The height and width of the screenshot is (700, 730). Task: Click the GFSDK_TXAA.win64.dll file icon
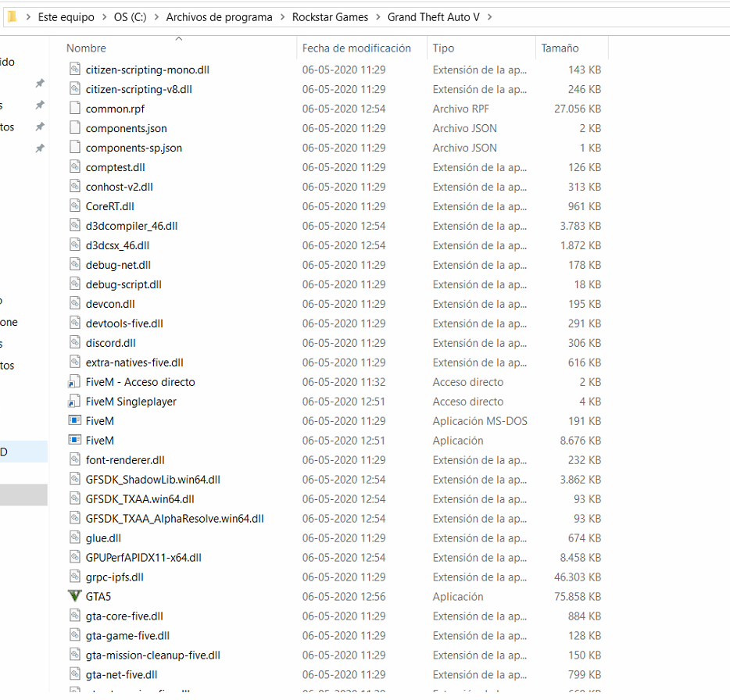pos(74,499)
